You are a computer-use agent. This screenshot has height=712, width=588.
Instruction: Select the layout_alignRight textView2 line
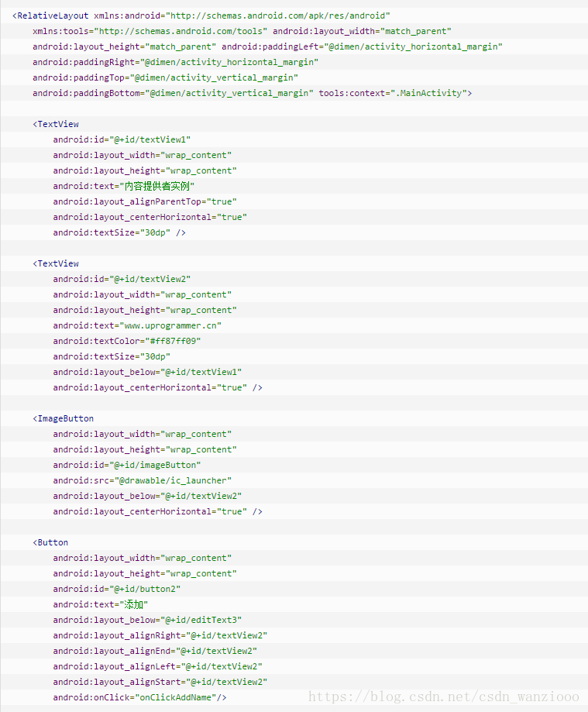pyautogui.click(x=160, y=635)
